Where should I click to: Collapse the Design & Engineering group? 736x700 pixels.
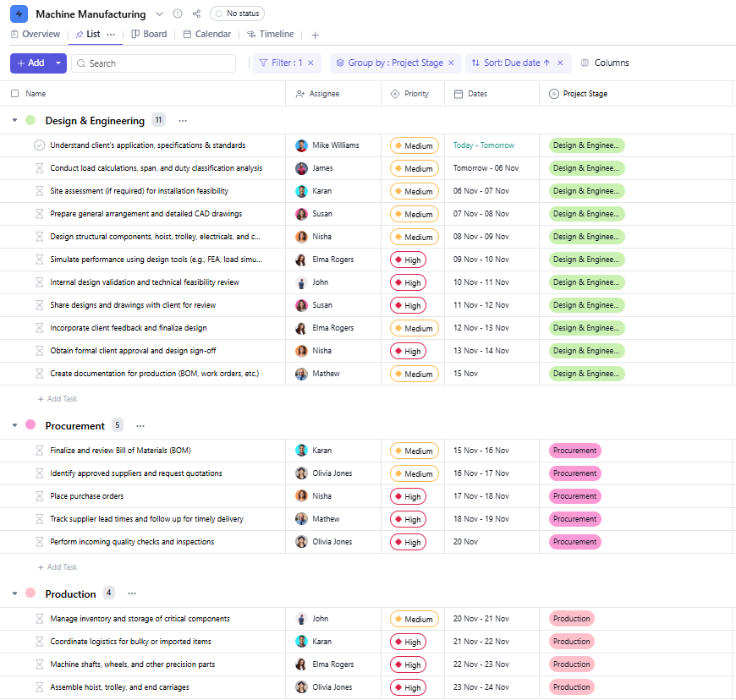14,121
